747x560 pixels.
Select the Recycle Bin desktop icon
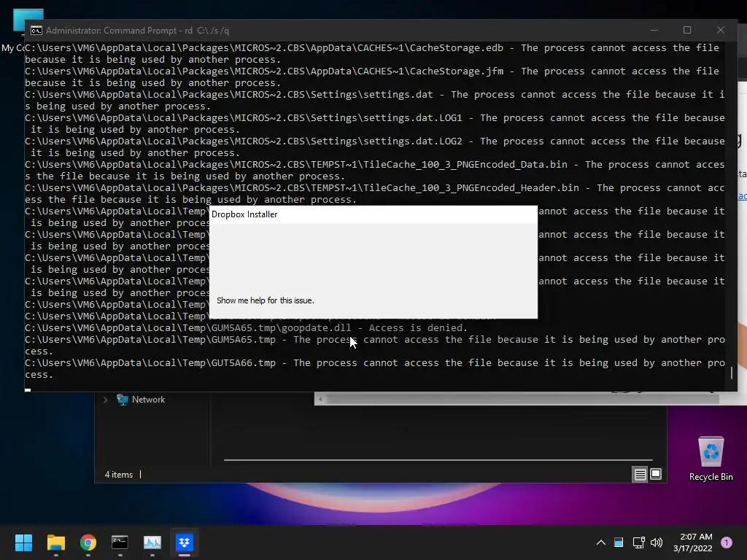(x=711, y=458)
